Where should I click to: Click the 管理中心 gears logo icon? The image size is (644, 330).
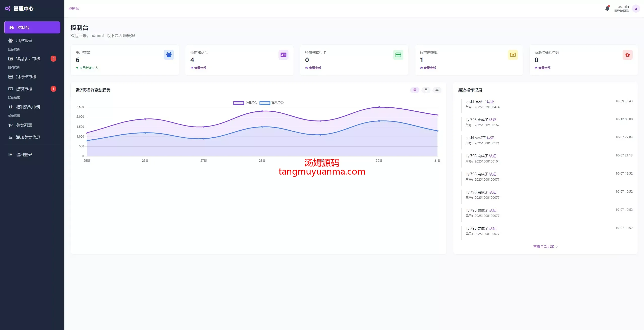click(x=8, y=9)
